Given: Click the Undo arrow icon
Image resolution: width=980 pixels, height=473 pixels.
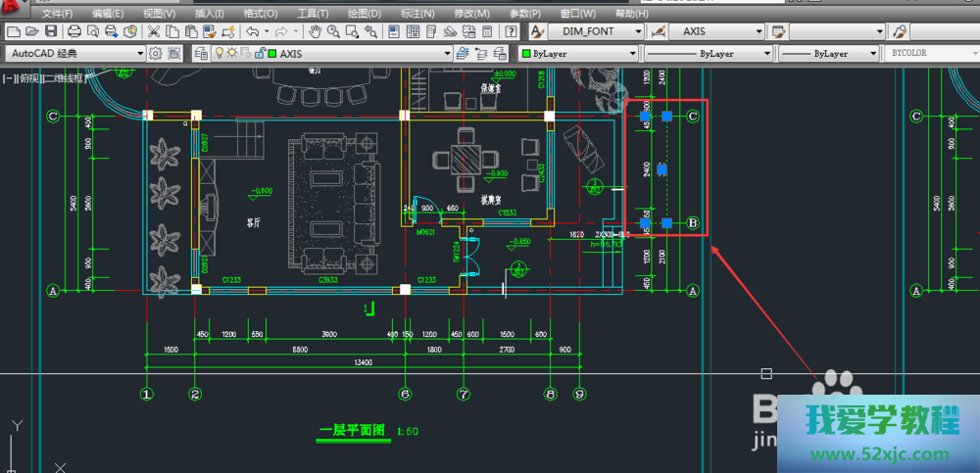Looking at the screenshot, I should [x=252, y=32].
